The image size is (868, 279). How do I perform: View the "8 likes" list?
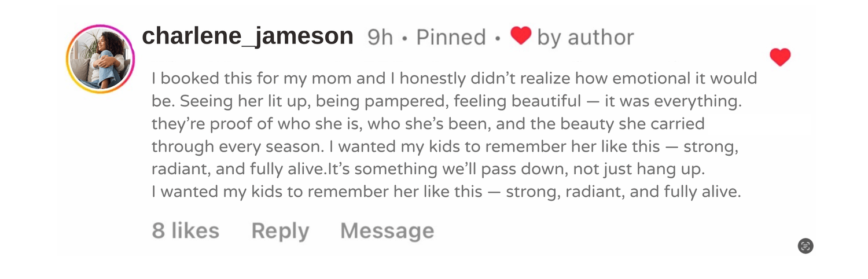click(x=186, y=231)
